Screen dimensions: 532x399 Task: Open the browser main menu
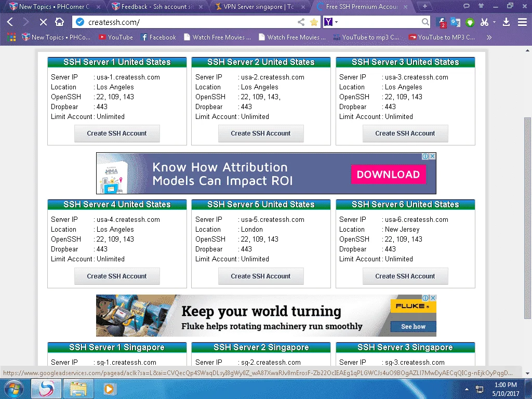coord(522,22)
